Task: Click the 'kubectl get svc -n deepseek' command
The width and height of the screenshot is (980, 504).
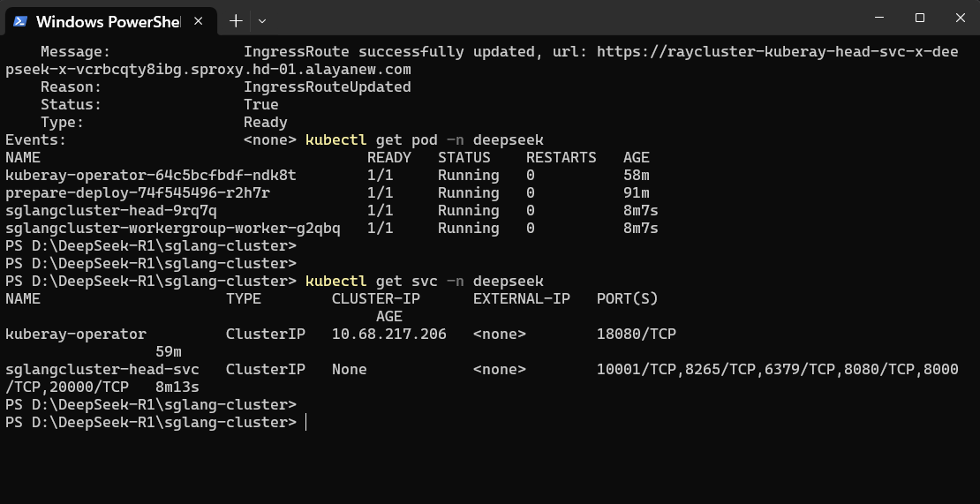Action: pos(424,282)
